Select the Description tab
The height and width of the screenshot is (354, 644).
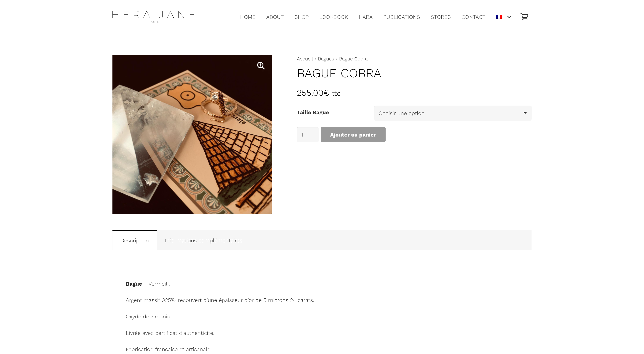pos(135,240)
